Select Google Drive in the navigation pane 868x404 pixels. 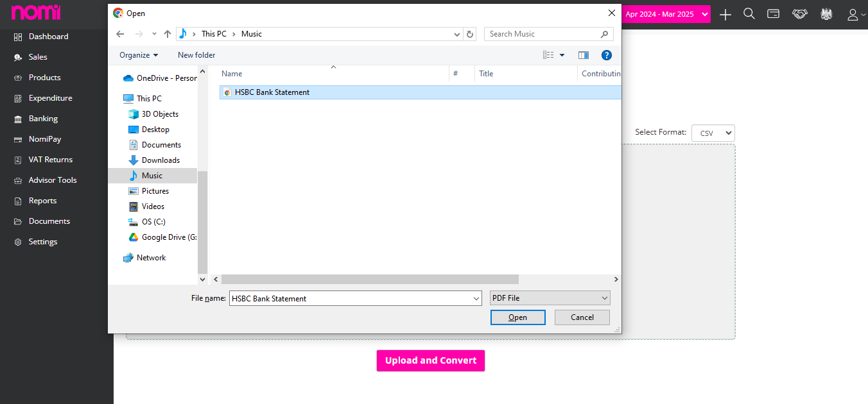click(162, 237)
